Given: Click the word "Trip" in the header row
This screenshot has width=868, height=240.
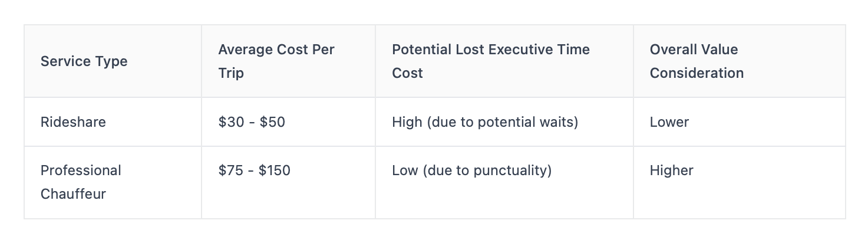Looking at the screenshot, I should [230, 73].
